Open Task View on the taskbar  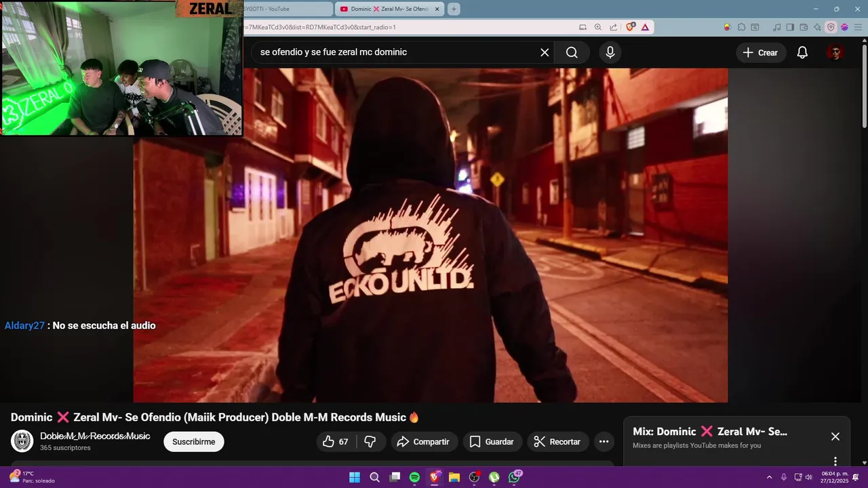tap(395, 477)
